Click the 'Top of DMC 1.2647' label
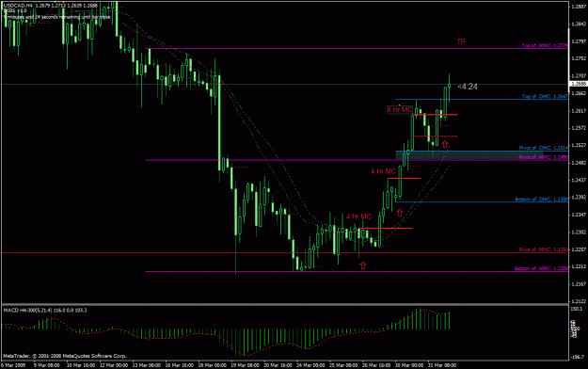Image resolution: width=588 pixels, height=369 pixels. (545, 96)
